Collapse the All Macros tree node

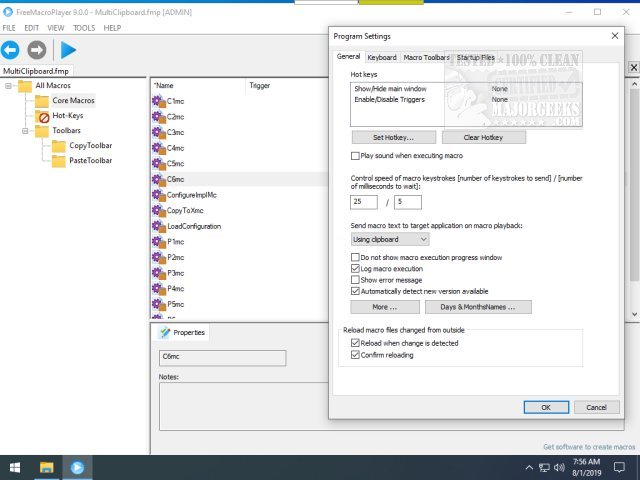coord(8,86)
